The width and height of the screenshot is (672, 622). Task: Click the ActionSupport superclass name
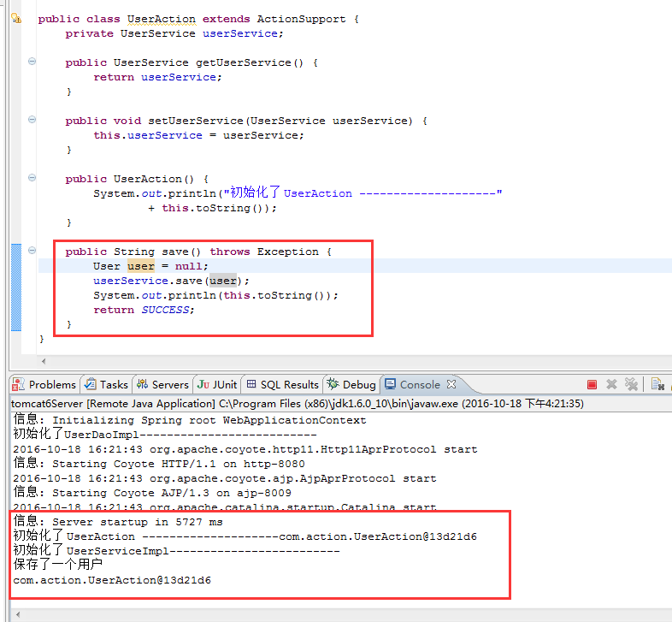click(x=301, y=20)
